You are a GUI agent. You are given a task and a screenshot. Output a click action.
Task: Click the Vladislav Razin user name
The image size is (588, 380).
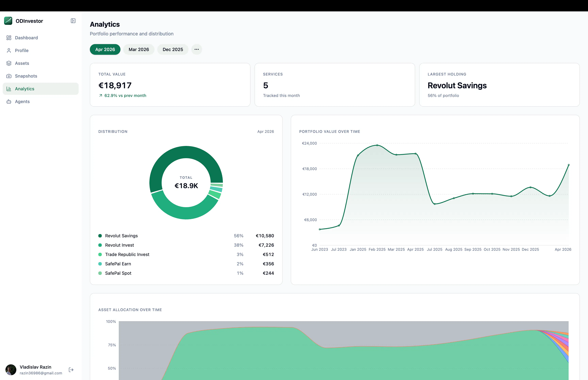[x=36, y=367]
